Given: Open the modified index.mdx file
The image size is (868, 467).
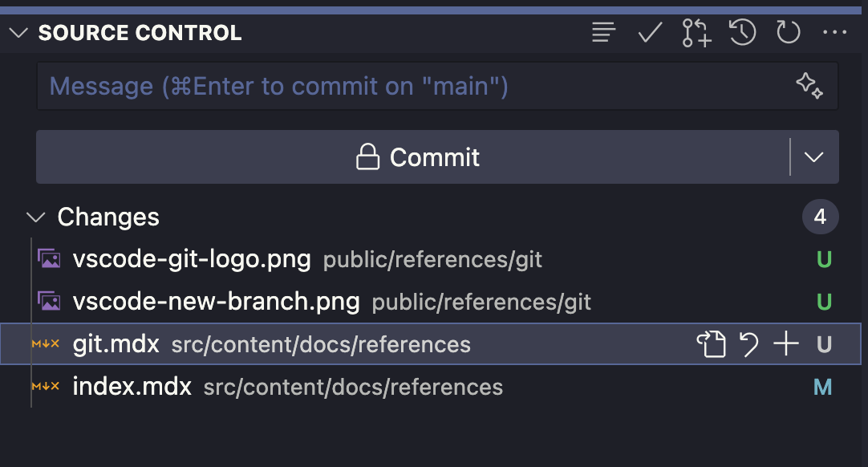Looking at the screenshot, I should [131, 387].
